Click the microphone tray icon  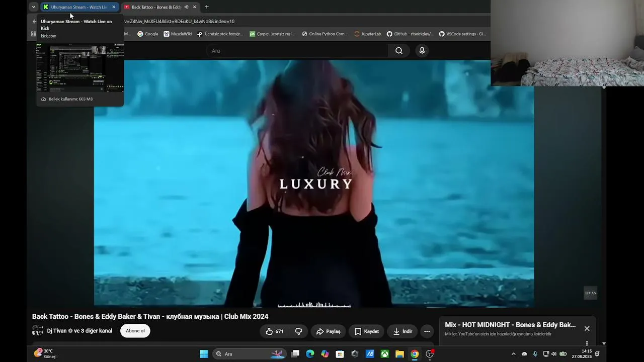(535, 354)
